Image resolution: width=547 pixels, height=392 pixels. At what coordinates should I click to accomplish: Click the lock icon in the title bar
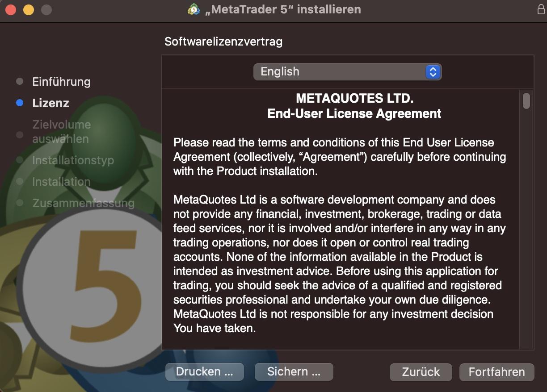pyautogui.click(x=541, y=9)
